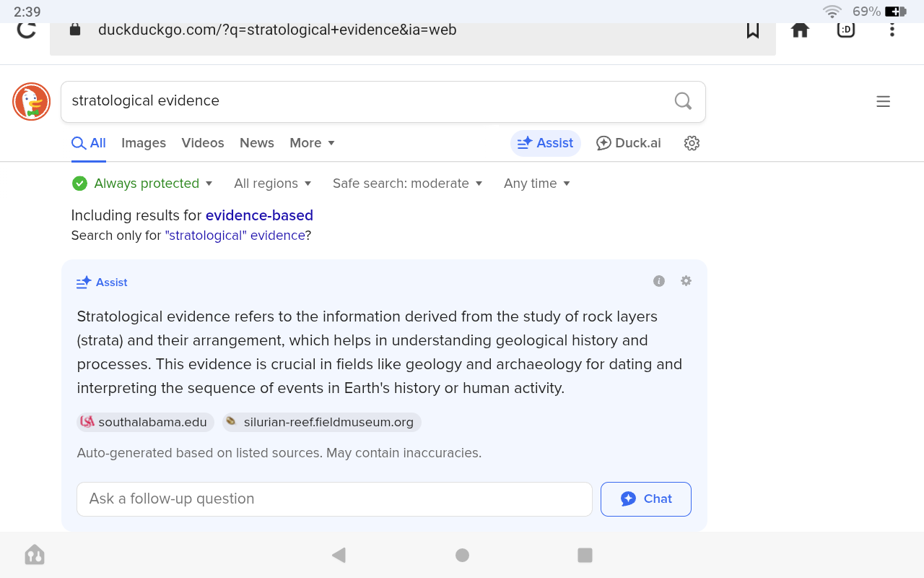This screenshot has height=578, width=924.
Task: Open the hamburger side menu
Action: pos(883,102)
